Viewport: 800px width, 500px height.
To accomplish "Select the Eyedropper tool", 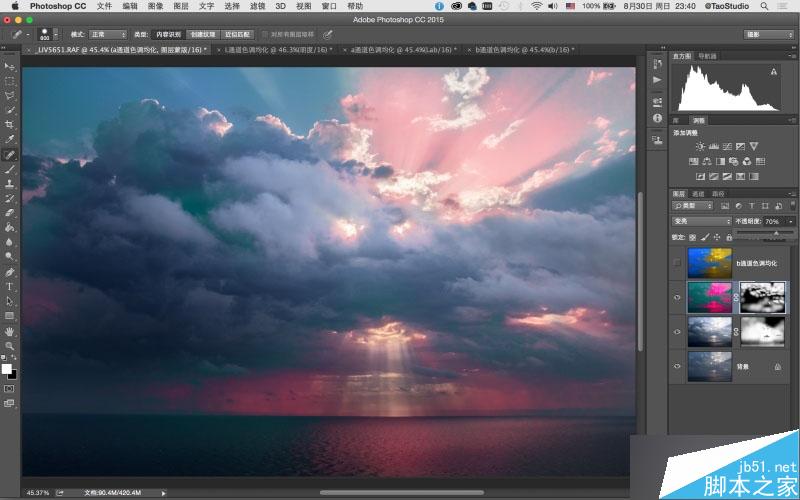I will [x=9, y=139].
